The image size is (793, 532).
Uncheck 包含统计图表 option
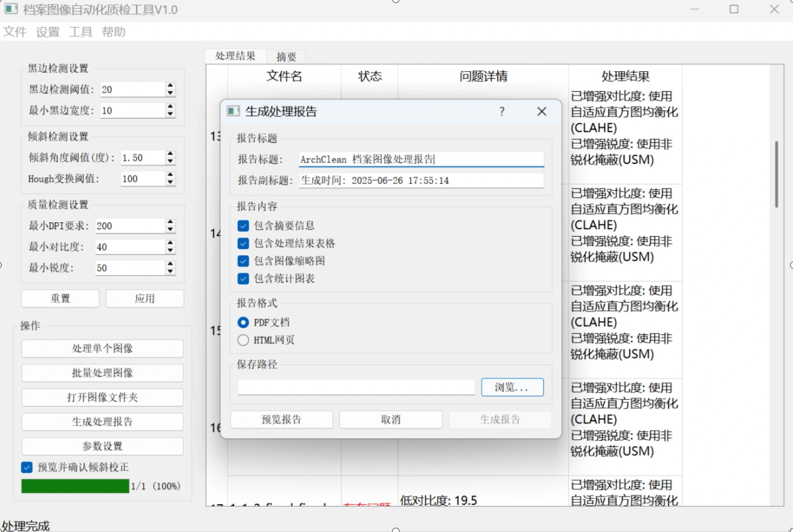[243, 278]
